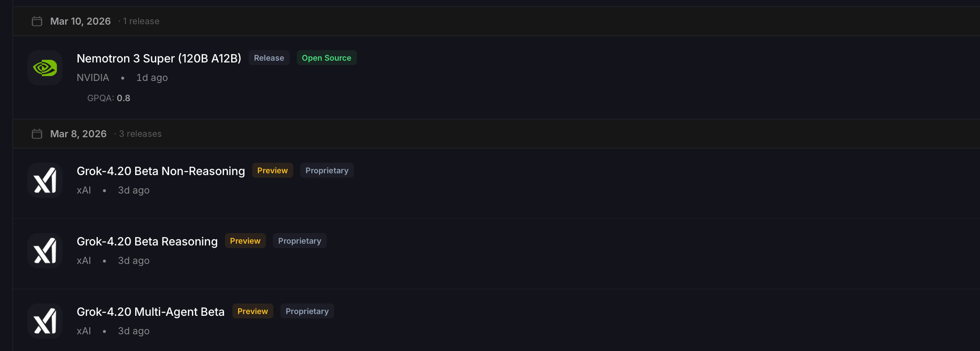Click the NVIDIA logo icon
This screenshot has width=980, height=351.
(x=45, y=68)
